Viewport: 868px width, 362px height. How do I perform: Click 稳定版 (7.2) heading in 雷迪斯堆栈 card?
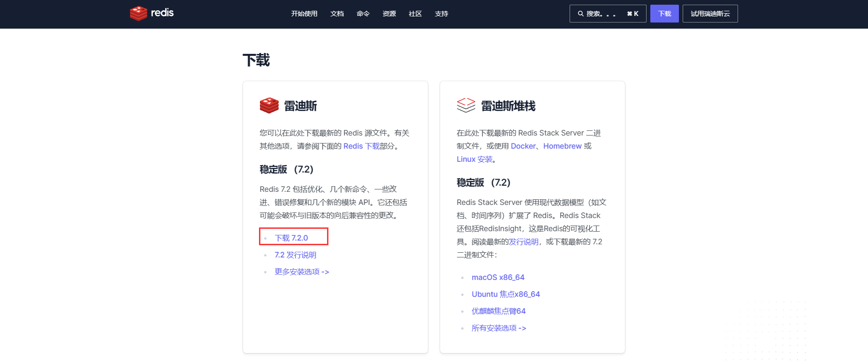point(484,182)
